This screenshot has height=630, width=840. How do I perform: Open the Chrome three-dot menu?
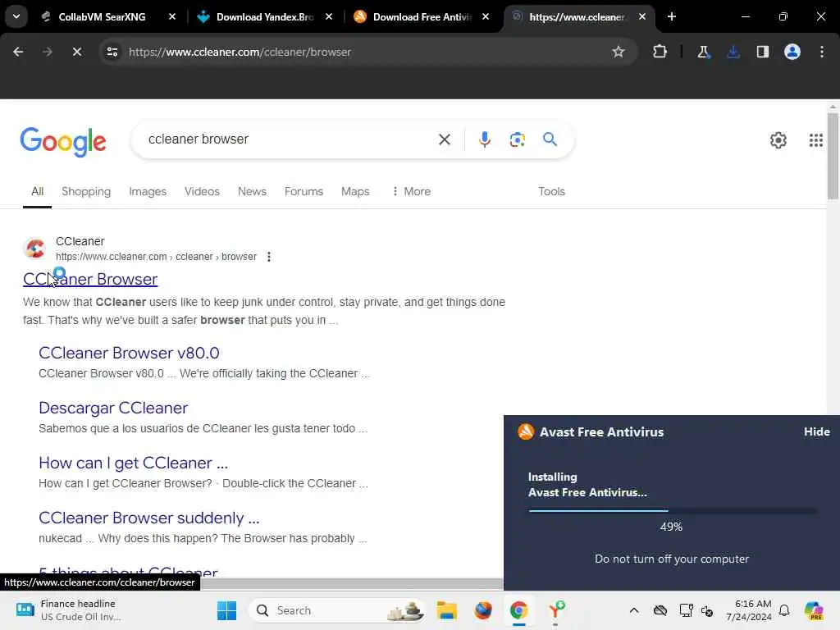822,52
